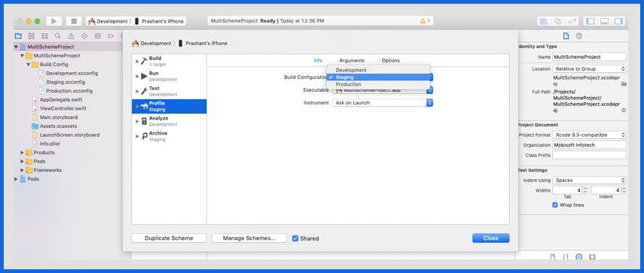
Task: Click the Organization field Mobisoft Infotech
Action: coord(589,145)
